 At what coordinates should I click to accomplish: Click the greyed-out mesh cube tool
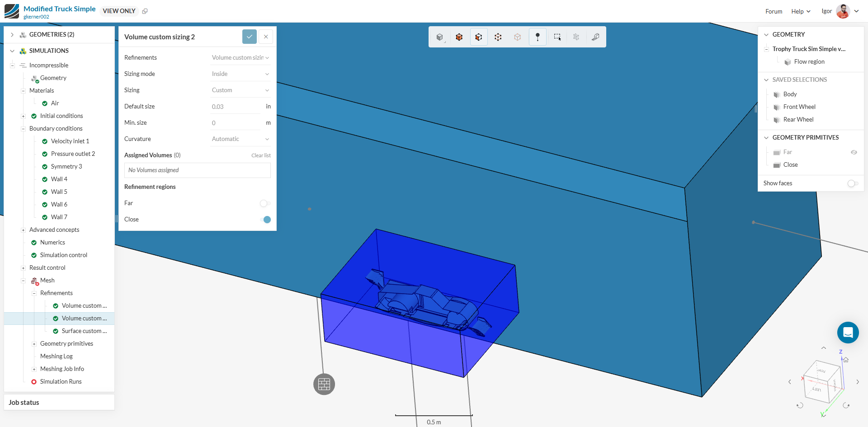coord(576,37)
